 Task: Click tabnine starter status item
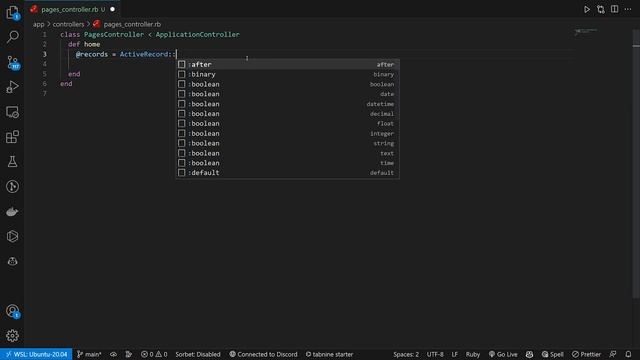click(x=329, y=354)
